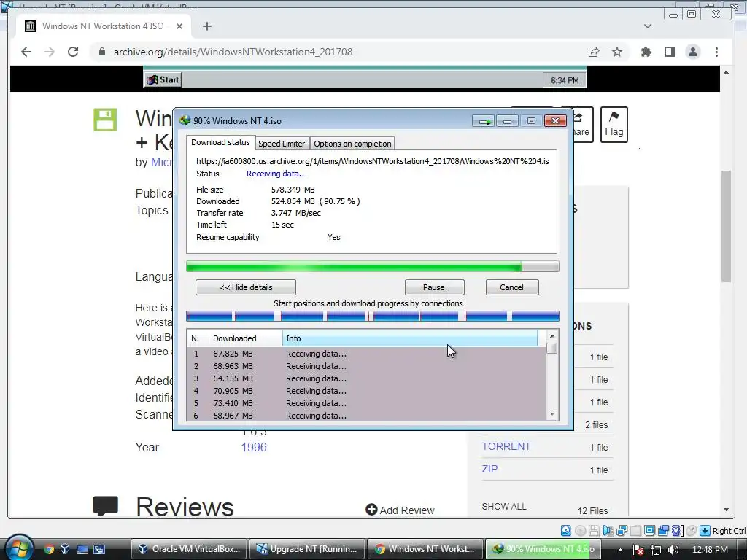Click the Chrome quick launch icon

pyautogui.click(x=49, y=549)
